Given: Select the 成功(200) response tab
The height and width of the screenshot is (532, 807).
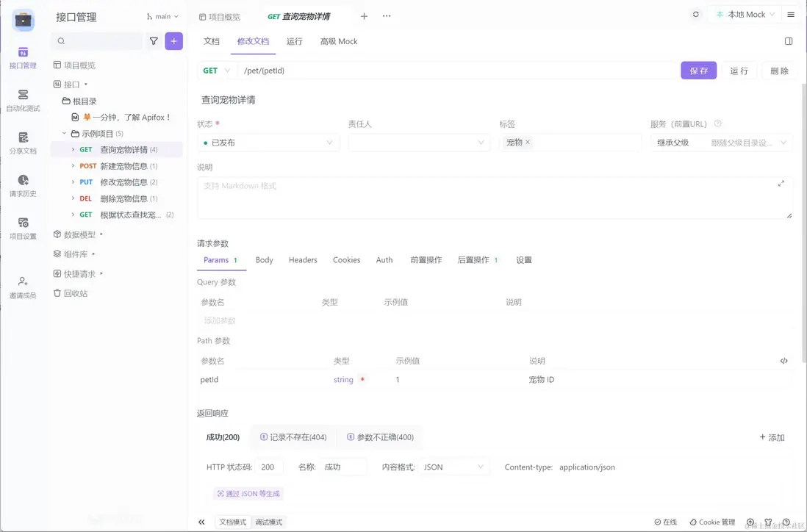Looking at the screenshot, I should pos(223,436).
